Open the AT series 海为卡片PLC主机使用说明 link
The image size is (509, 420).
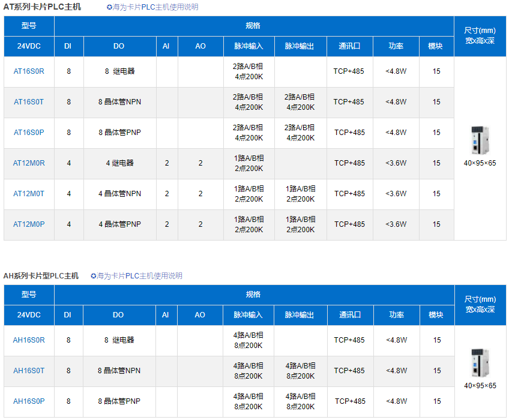coord(155,7)
